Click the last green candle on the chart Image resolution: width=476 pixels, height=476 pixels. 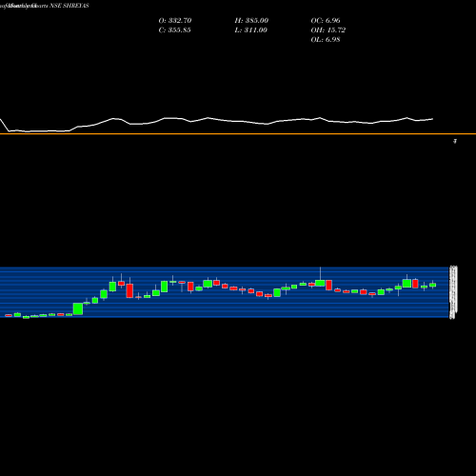(x=433, y=285)
